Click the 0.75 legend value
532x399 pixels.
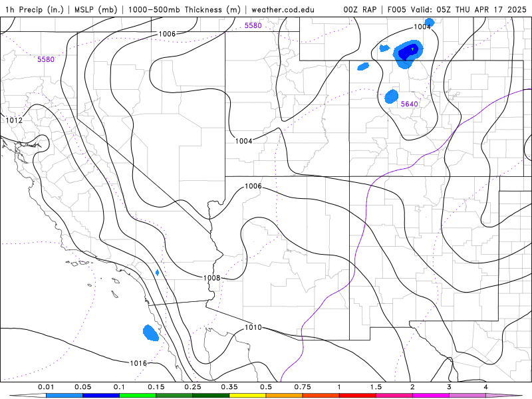[303, 387]
